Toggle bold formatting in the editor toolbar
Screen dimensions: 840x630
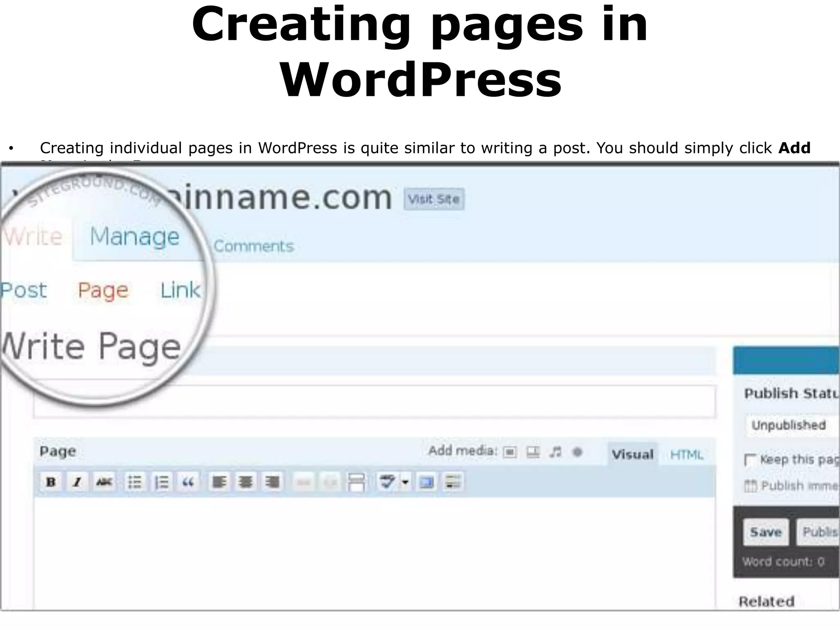pos(51,482)
